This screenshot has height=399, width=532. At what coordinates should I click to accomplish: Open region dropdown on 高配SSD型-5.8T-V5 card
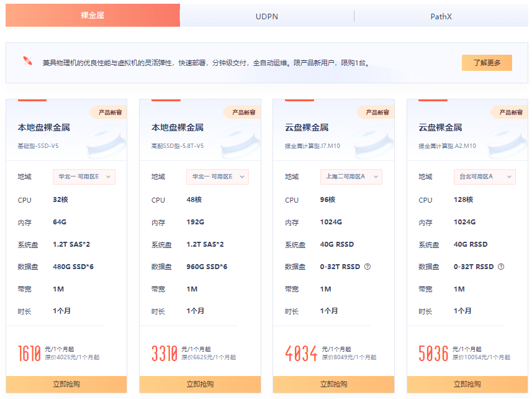pos(217,177)
